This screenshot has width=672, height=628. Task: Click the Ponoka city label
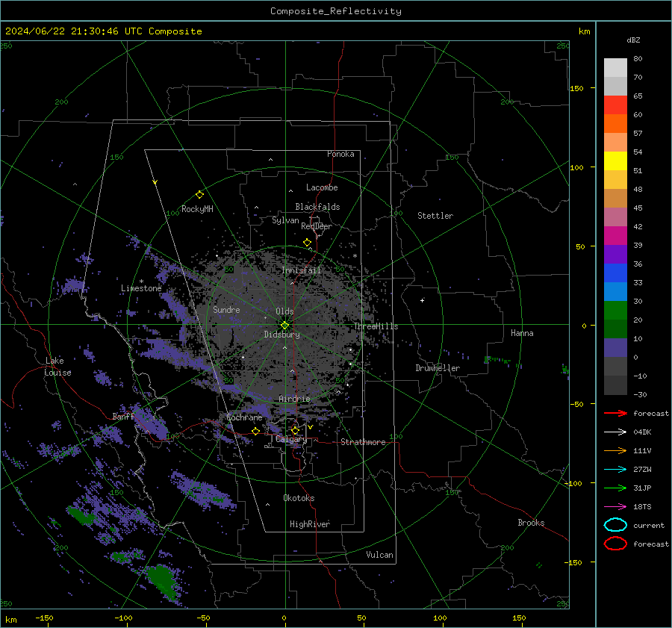tap(340, 154)
